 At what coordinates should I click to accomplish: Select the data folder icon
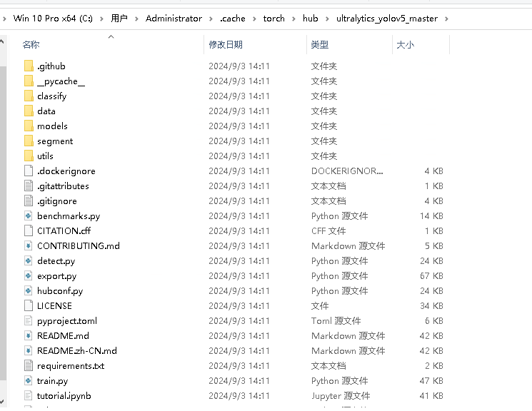29,111
